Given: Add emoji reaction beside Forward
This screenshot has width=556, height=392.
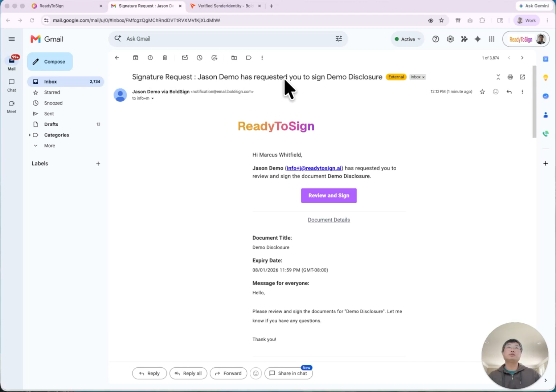Looking at the screenshot, I should [x=256, y=373].
